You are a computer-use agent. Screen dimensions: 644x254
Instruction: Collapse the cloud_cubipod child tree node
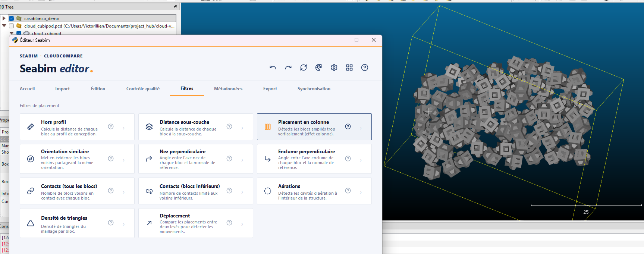coord(12,33)
